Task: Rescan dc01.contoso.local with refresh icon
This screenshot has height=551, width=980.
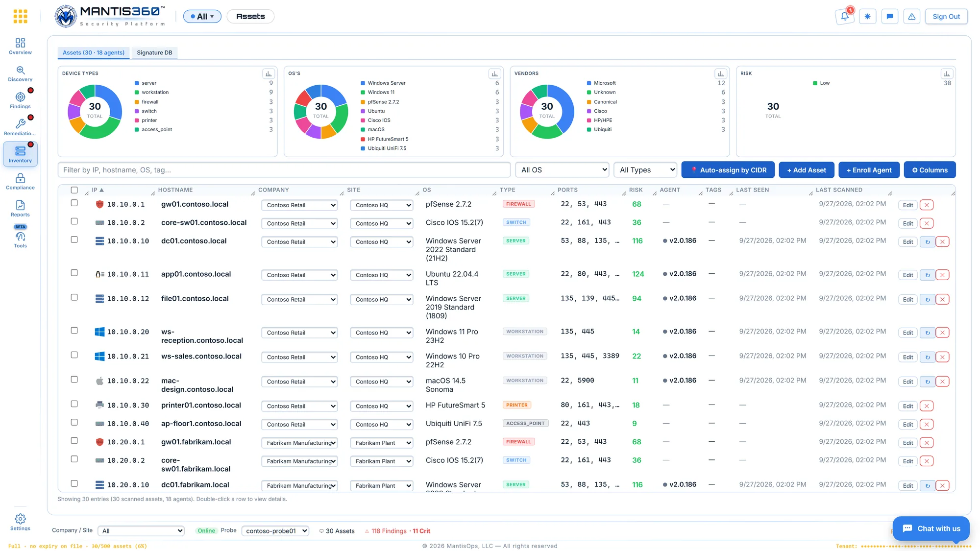Action: 928,242
